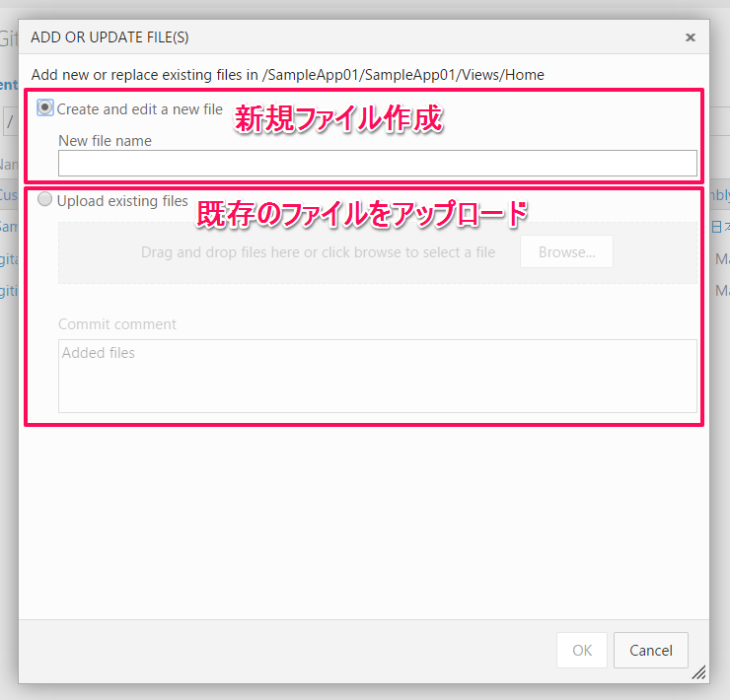
Task: Click the OK button
Action: 581,650
